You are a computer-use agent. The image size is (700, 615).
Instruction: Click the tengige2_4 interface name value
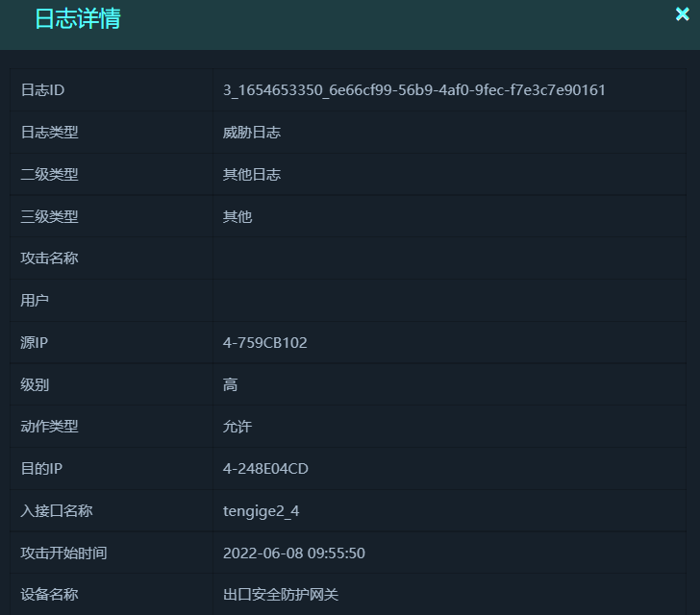click(262, 511)
